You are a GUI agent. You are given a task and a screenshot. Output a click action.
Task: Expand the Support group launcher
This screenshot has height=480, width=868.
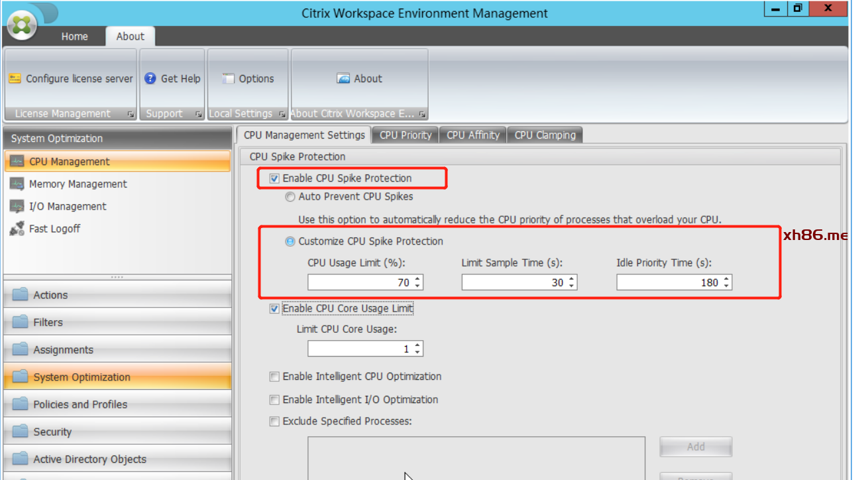tap(198, 114)
